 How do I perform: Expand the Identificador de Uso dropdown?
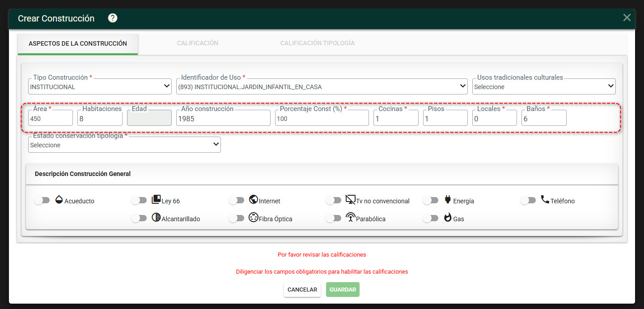coord(322,86)
